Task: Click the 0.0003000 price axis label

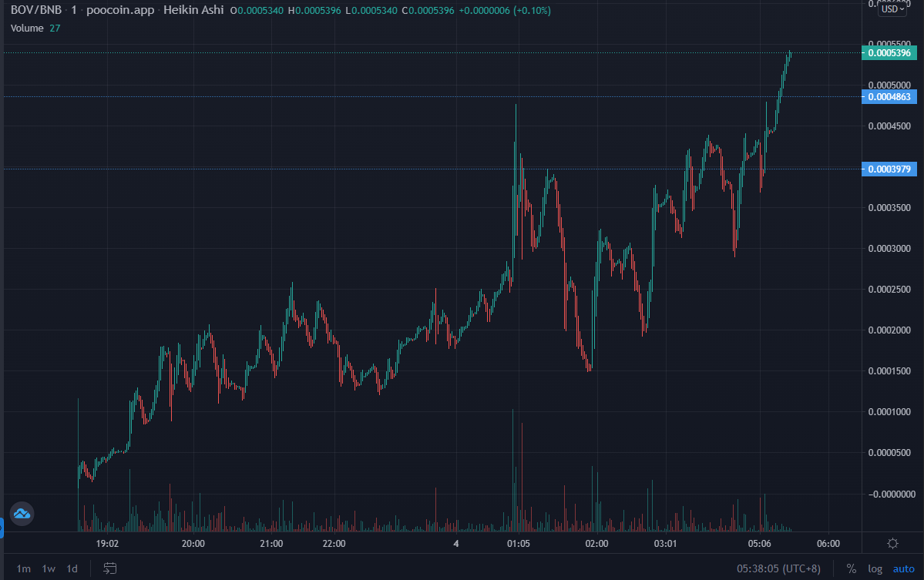Action: tap(889, 249)
